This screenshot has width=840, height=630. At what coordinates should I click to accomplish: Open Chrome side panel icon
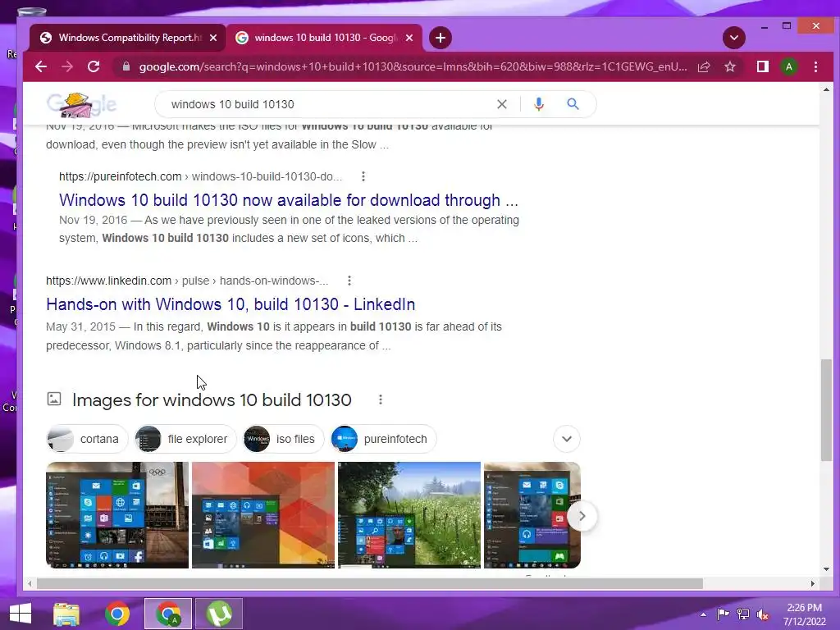(x=762, y=67)
